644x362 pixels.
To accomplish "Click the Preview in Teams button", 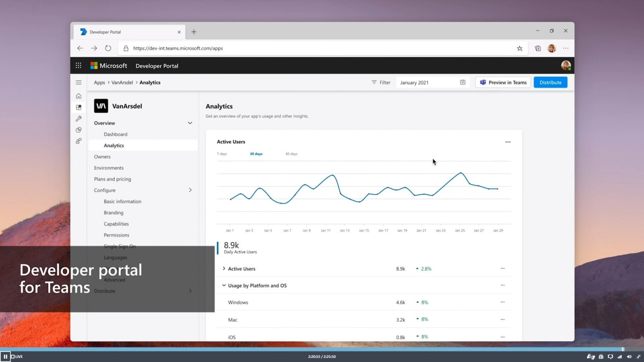I will [x=503, y=82].
